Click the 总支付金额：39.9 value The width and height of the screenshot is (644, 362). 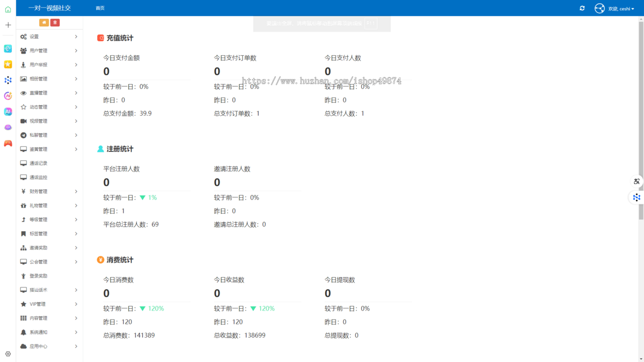128,114
